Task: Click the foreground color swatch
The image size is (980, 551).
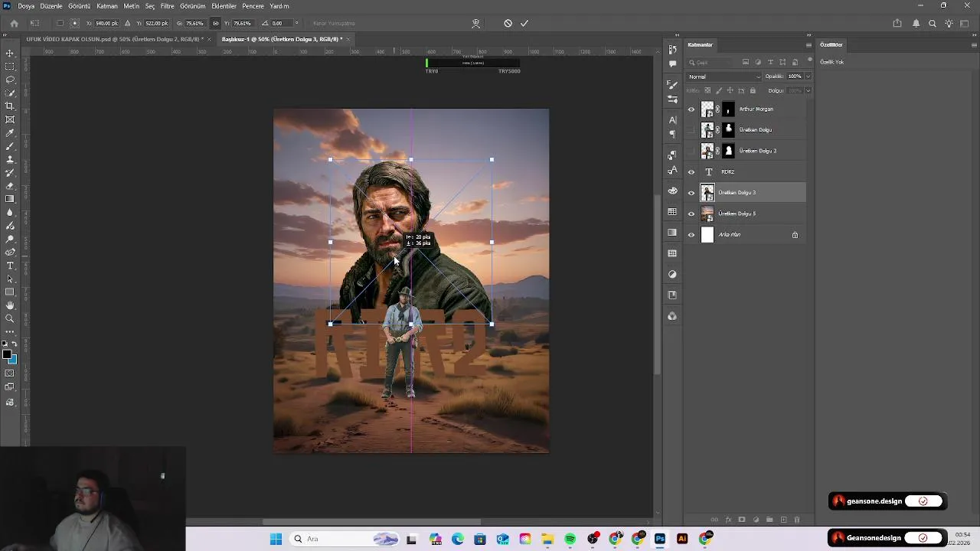Action: click(x=7, y=355)
